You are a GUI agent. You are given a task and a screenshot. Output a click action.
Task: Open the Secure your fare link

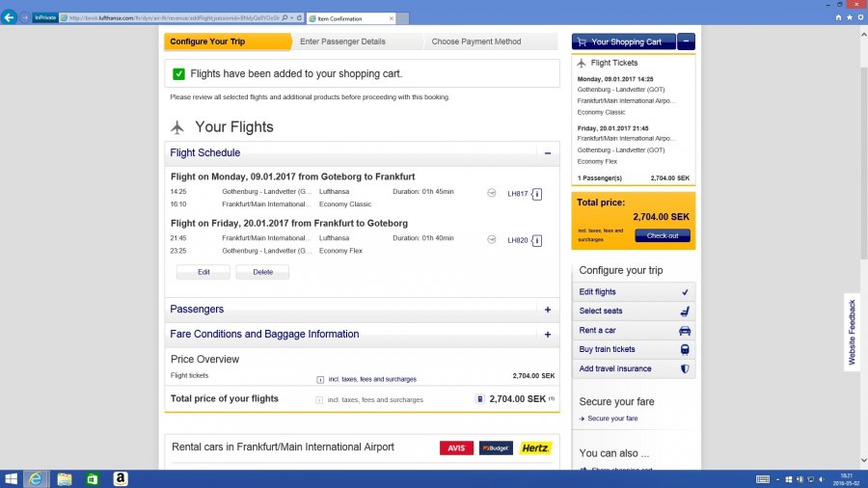pyautogui.click(x=612, y=419)
